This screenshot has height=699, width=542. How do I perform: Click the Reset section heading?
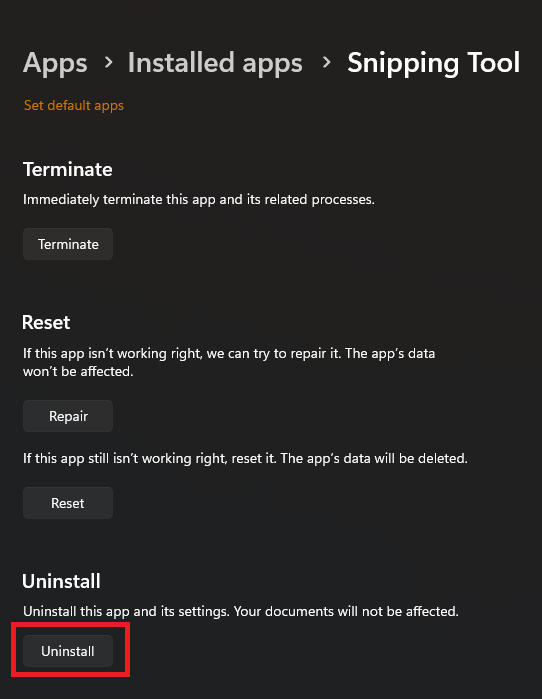(46, 322)
